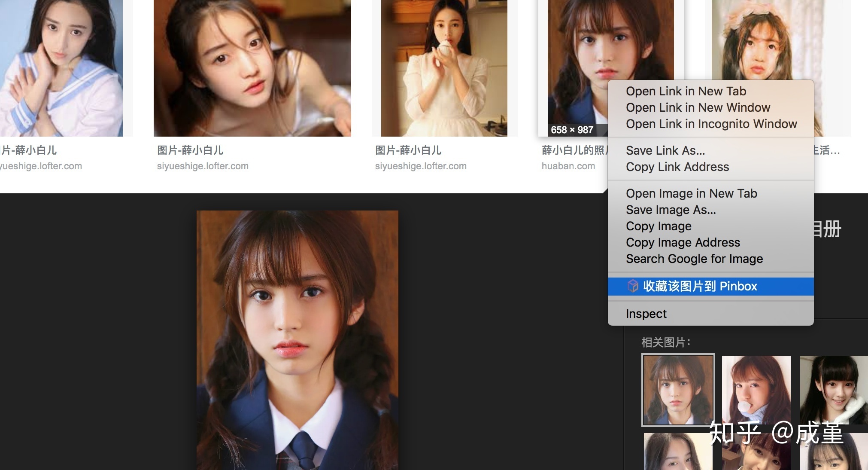Select 'Copy Image Address' option
The image size is (868, 470).
click(683, 242)
